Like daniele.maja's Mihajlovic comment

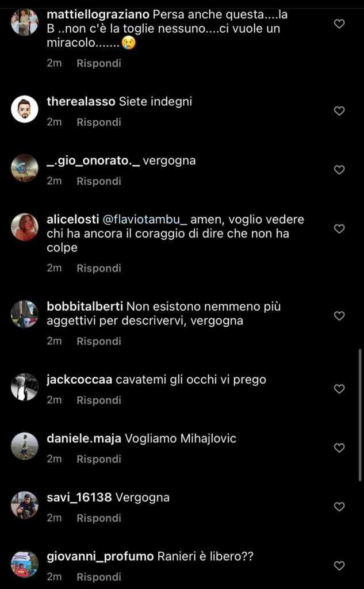339,448
